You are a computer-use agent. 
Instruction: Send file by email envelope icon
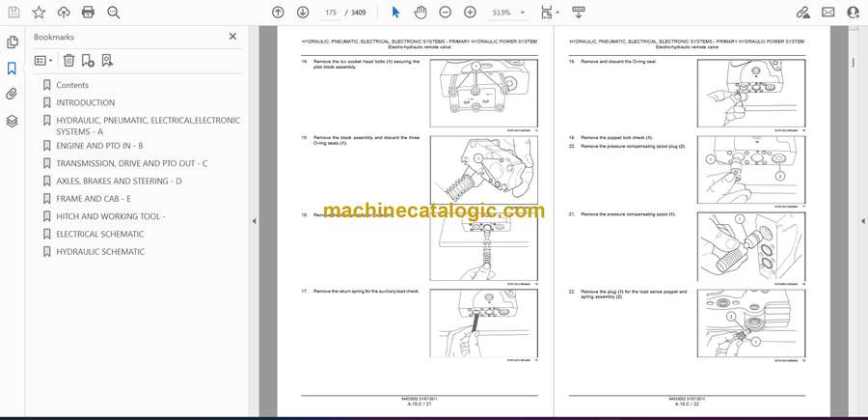point(828,13)
